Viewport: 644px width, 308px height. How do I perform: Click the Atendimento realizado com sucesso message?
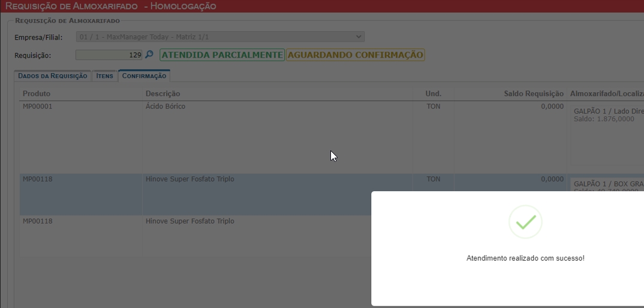(525, 258)
